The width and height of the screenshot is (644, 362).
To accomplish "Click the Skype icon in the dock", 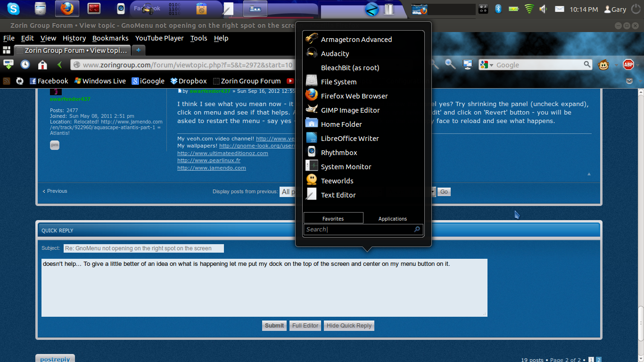I will [14, 8].
